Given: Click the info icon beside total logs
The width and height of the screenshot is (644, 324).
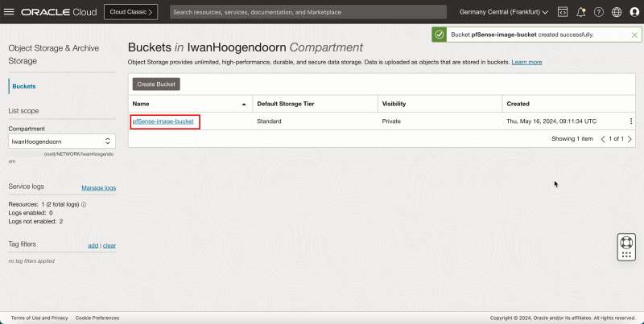Looking at the screenshot, I should [85, 204].
